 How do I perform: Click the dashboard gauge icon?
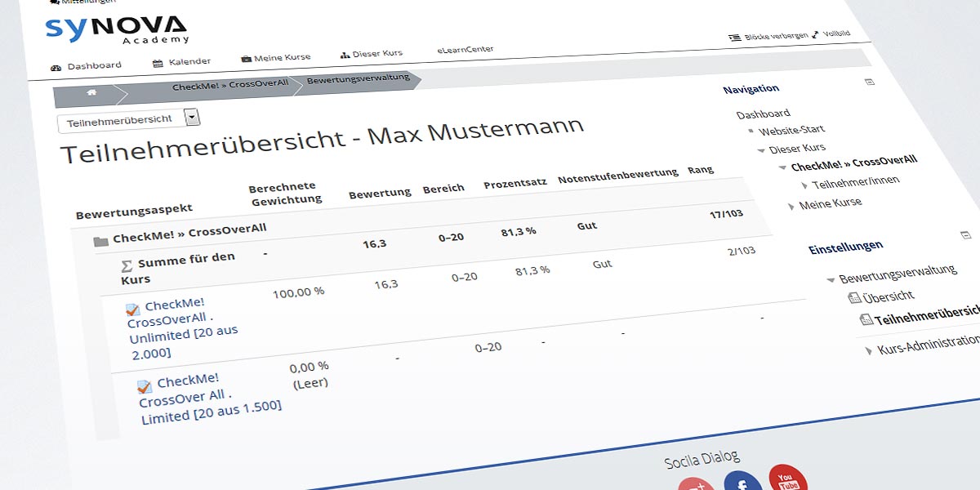click(x=56, y=68)
